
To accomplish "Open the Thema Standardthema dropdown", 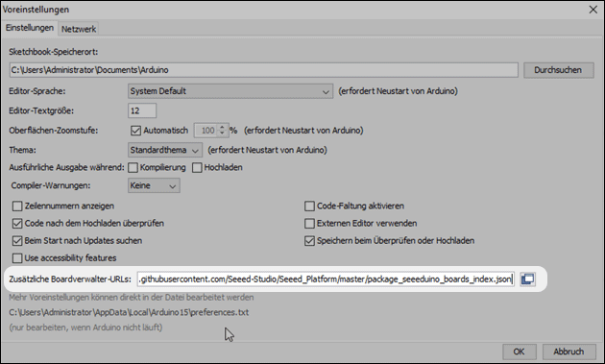I will 165,150.
